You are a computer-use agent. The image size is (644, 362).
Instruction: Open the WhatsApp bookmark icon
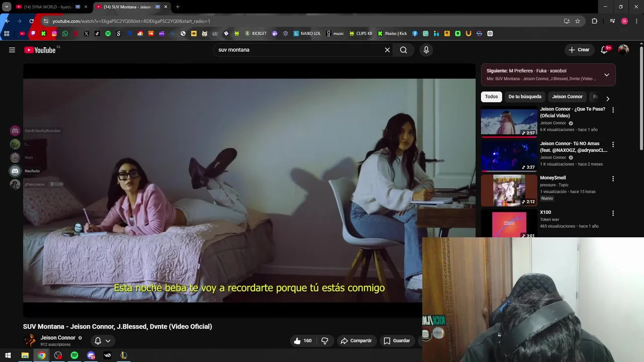coord(65,34)
